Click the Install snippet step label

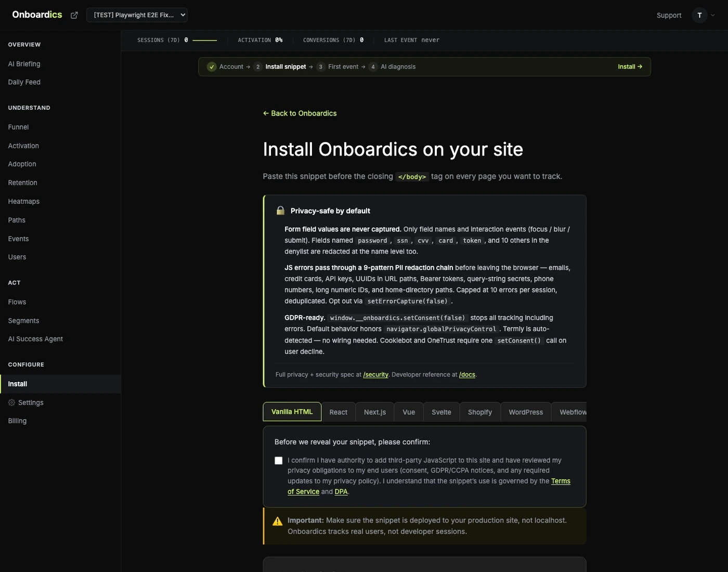285,67
